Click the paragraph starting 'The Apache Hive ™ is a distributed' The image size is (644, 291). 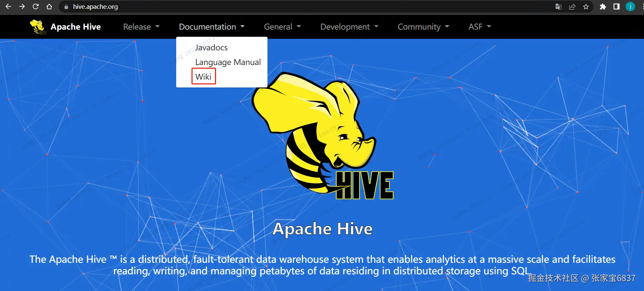322,265
